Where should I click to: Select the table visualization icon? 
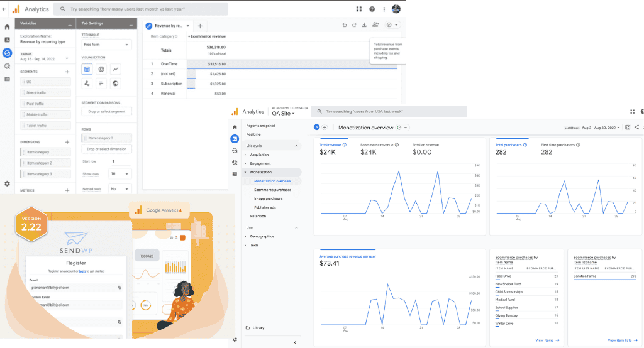click(x=87, y=69)
